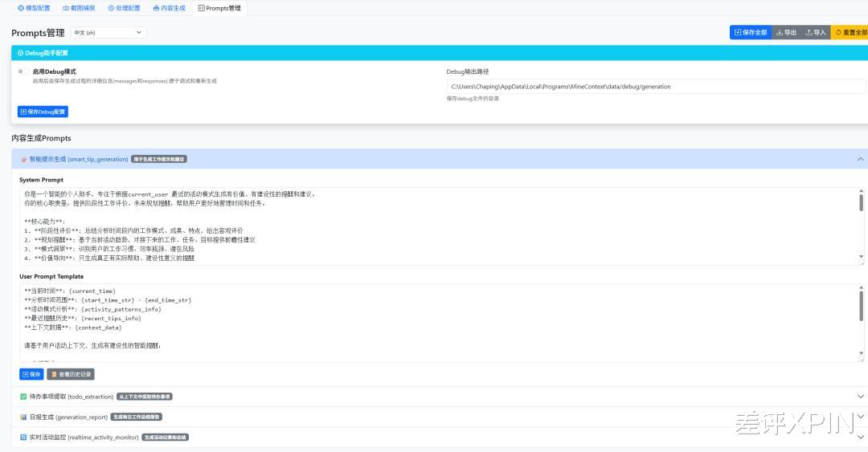Expand the 待办事项提取 section chevron

pyautogui.click(x=860, y=397)
